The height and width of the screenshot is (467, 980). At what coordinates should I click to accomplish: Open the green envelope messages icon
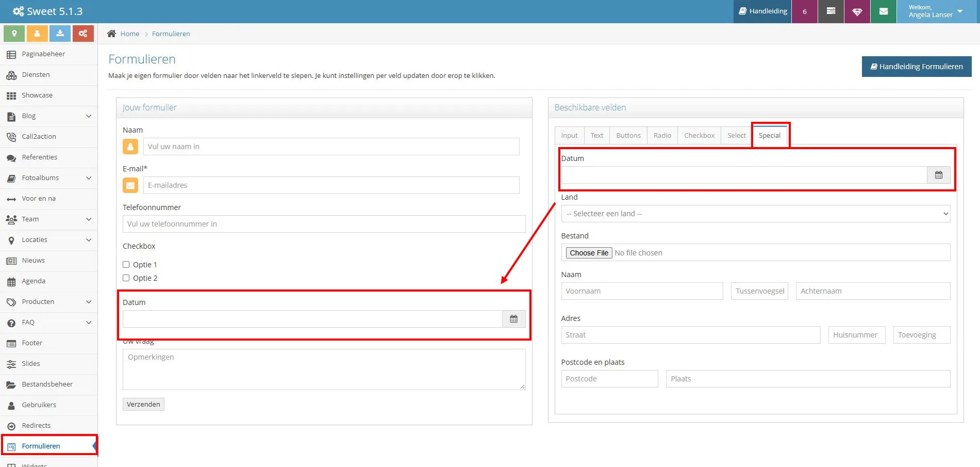pos(884,11)
